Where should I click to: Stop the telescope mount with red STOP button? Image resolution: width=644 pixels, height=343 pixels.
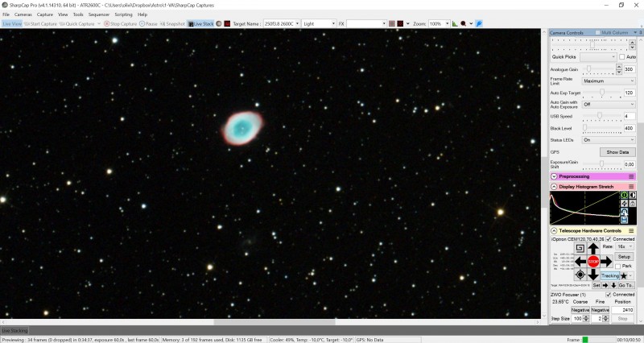[593, 261]
